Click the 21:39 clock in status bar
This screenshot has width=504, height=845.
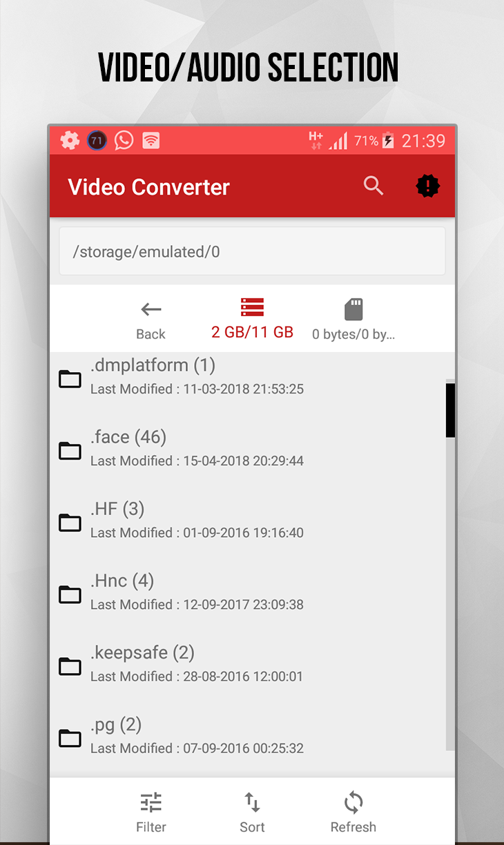pyautogui.click(x=423, y=141)
